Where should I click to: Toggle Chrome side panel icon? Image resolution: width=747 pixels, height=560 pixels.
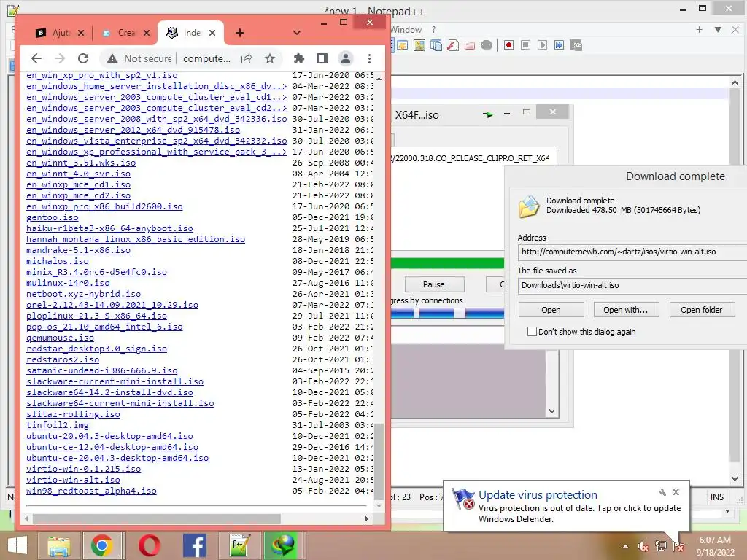322,58
